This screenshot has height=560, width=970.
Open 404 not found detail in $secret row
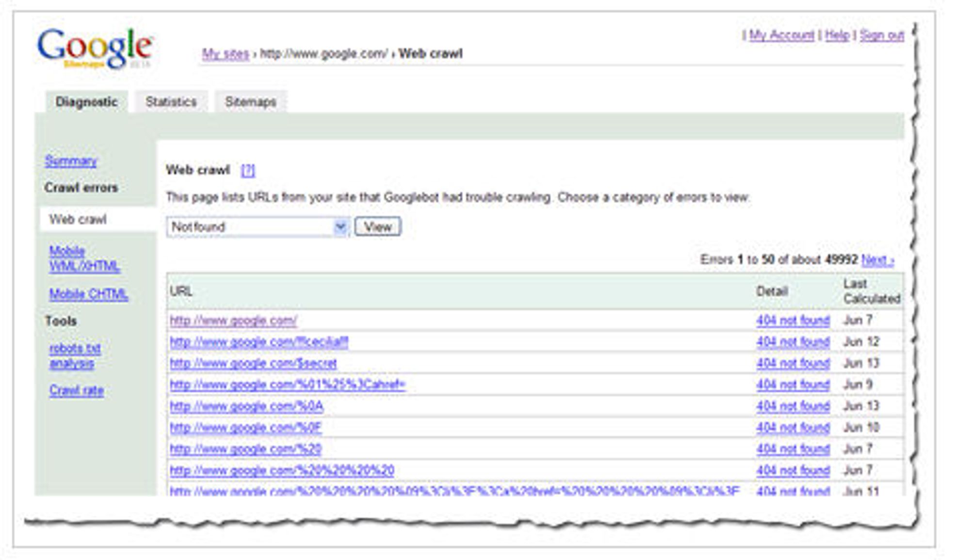tap(793, 364)
